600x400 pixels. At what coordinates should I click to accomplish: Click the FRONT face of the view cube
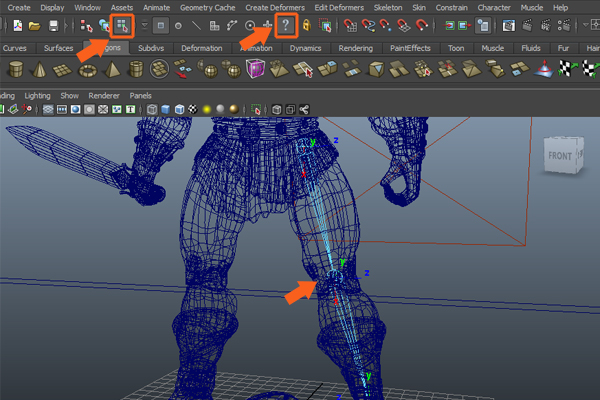560,156
